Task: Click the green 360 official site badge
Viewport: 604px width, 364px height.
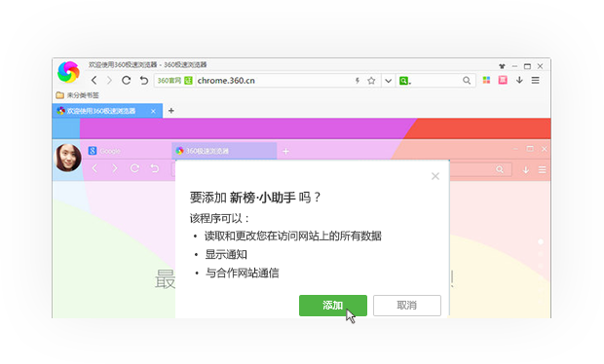Action: click(x=174, y=81)
